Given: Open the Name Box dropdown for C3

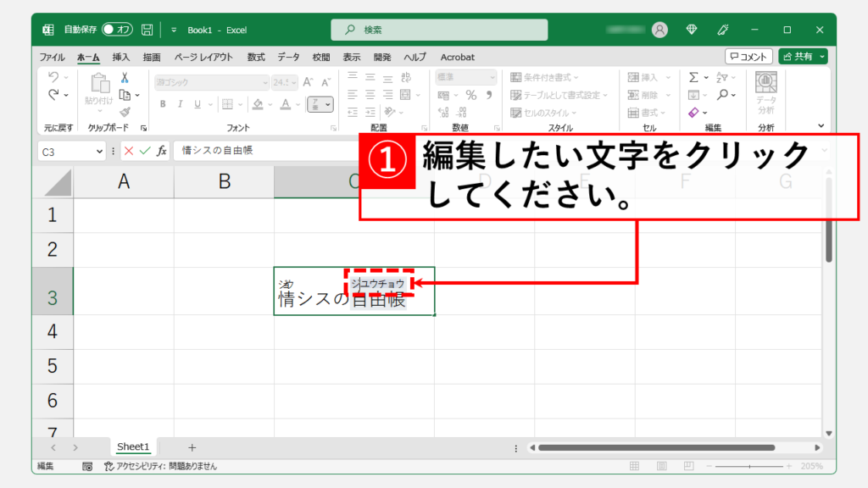Looking at the screenshot, I should coord(100,151).
